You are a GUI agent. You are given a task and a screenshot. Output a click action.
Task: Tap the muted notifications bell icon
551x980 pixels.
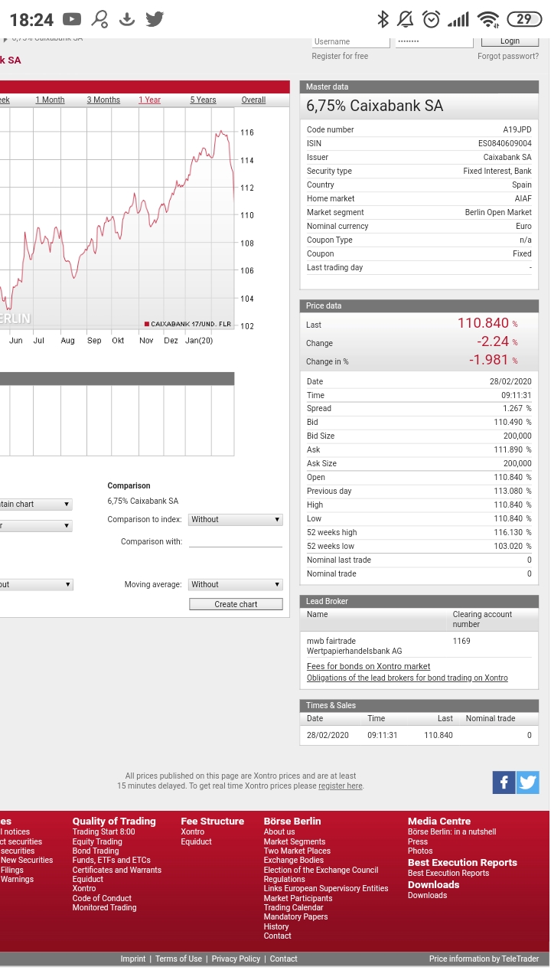[x=406, y=19]
